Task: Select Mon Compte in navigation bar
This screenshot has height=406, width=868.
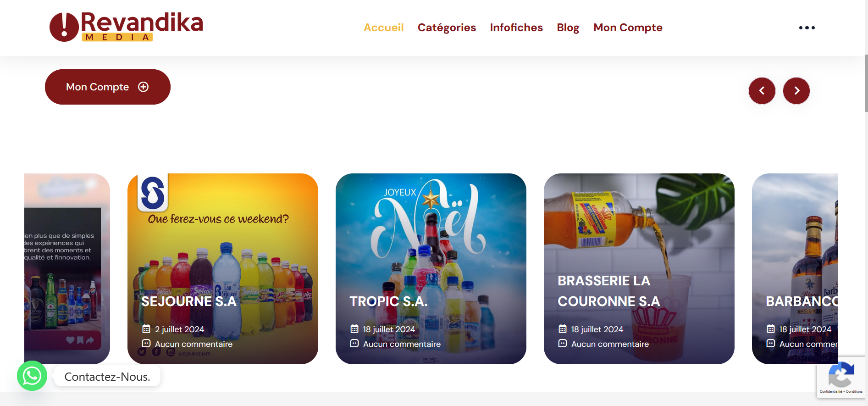Action: coord(628,28)
